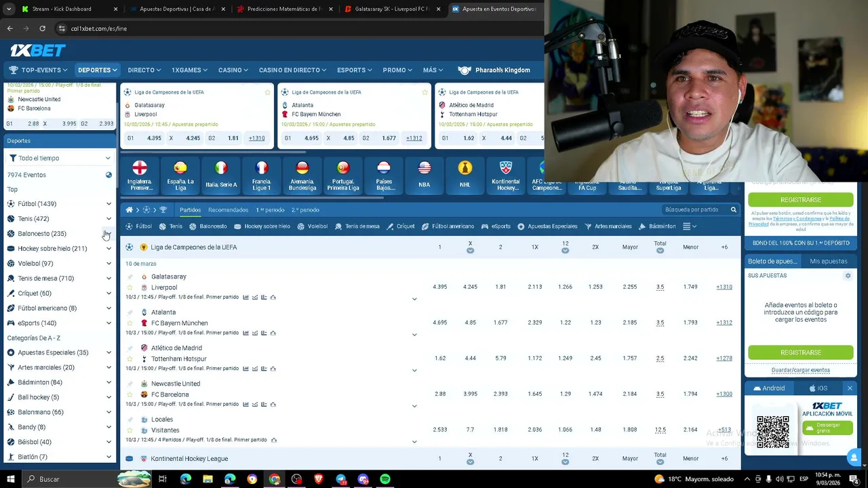
Task: Select the NHL league icon
Action: coord(465,167)
